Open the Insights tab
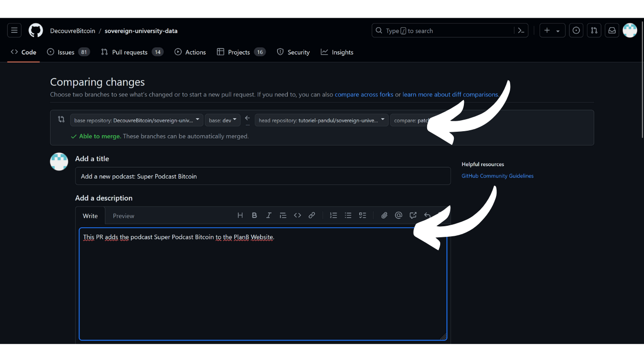The image size is (644, 362). (337, 52)
